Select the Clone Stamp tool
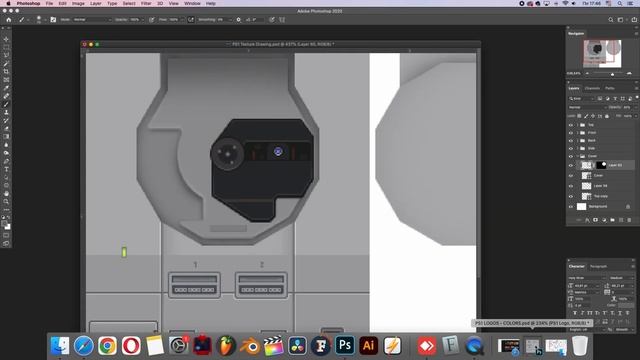This screenshot has height=360, width=640. (6, 112)
